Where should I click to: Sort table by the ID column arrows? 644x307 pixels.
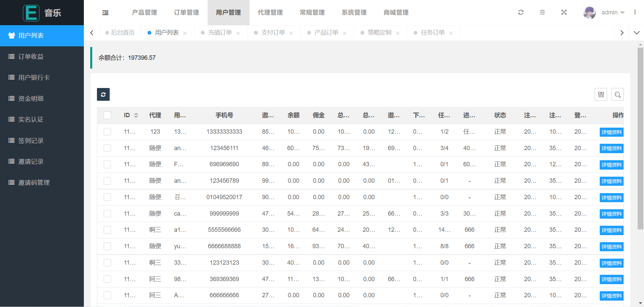click(136, 116)
